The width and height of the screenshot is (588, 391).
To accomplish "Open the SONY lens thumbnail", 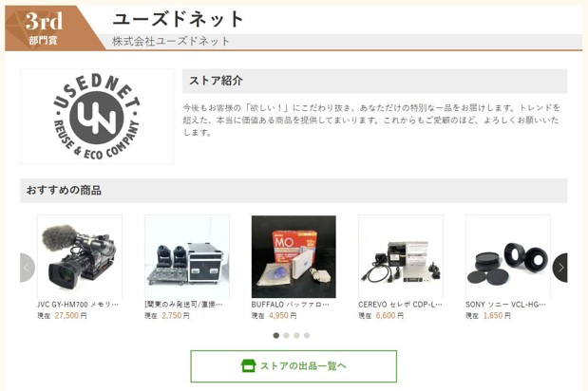I will (508, 256).
